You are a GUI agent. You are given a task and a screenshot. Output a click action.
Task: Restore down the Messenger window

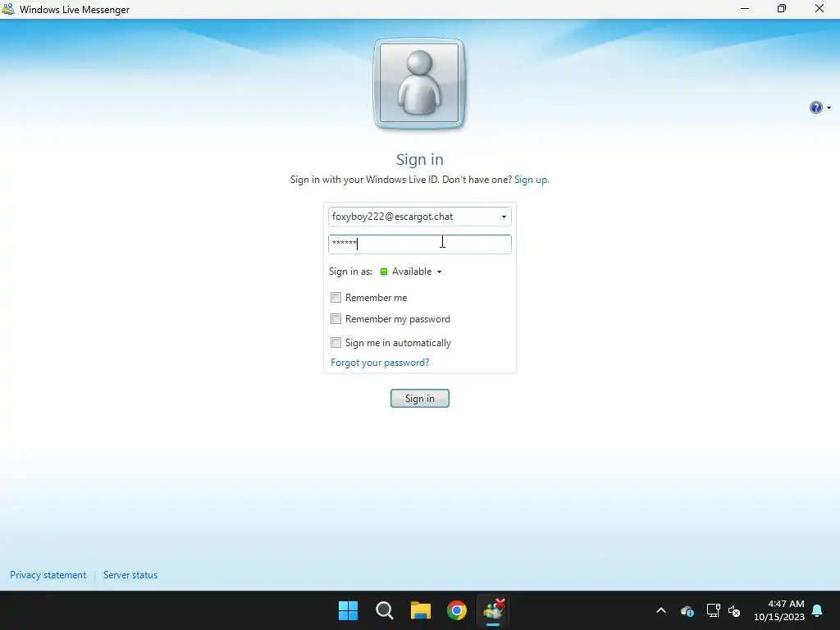tap(782, 8)
